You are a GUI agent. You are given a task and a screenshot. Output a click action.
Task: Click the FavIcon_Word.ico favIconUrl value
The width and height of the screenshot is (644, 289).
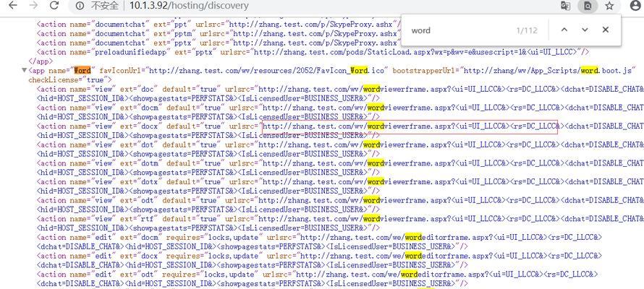[267, 71]
